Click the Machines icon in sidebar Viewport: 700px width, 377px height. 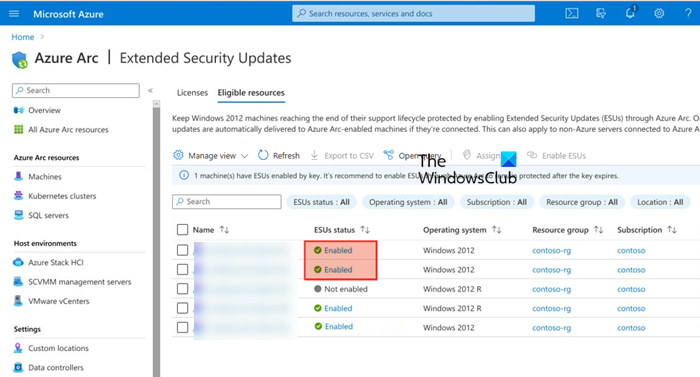[18, 176]
